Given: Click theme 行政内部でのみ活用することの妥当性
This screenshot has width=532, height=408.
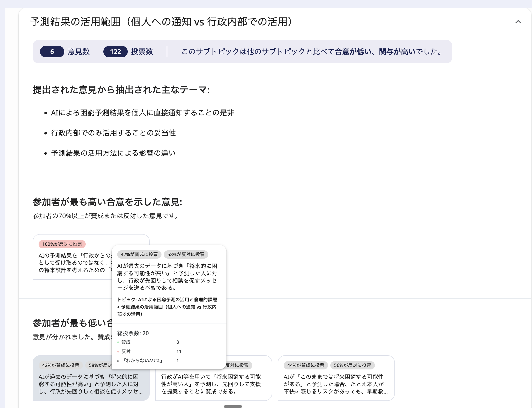Looking at the screenshot, I should point(113,133).
